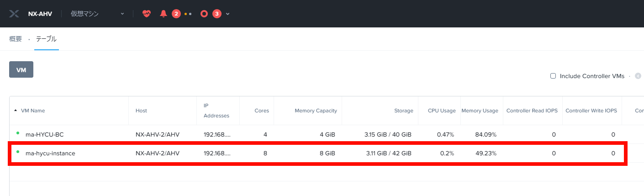Screen dimensions: 644x196
Task: Sort by Controller Read IOPS header
Action: coord(532,111)
